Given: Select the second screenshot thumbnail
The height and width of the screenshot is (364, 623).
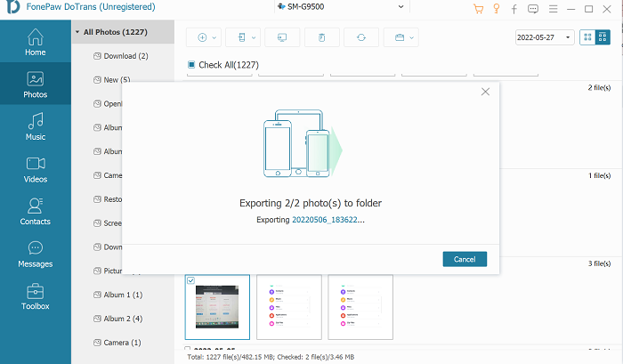Looking at the screenshot, I should click(289, 307).
